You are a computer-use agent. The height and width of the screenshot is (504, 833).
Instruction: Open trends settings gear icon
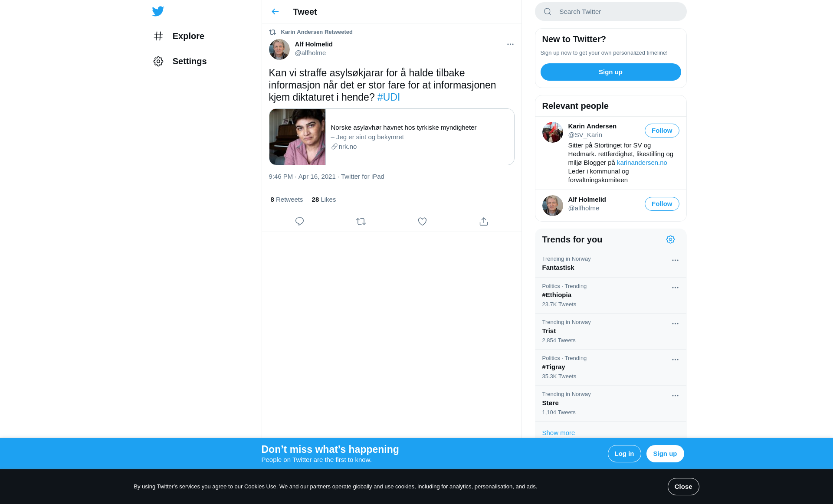[670, 239]
